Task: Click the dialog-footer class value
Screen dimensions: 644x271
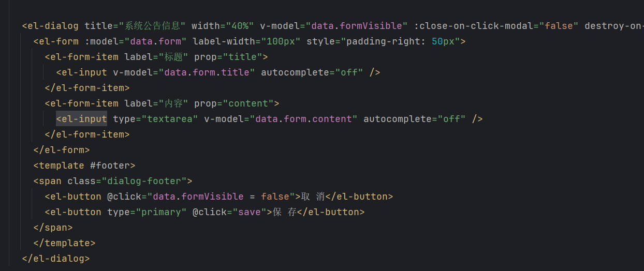Action: pos(147,181)
